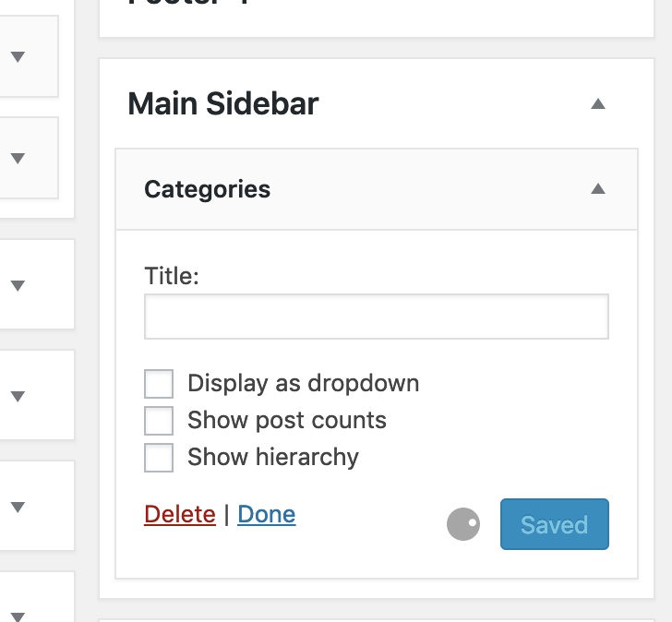Click the Title text field
This screenshot has width=672, height=622.
point(377,317)
